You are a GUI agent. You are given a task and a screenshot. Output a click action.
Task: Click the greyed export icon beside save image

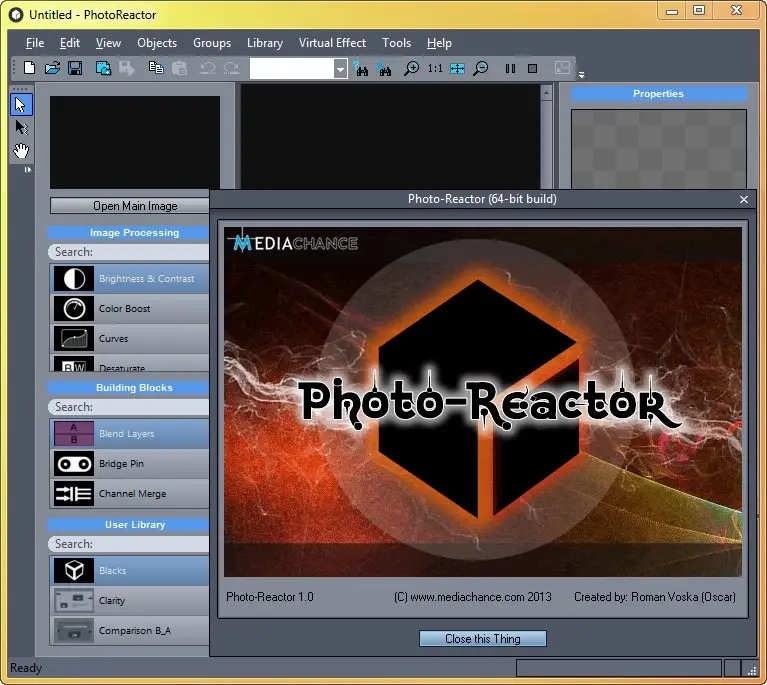click(x=126, y=68)
